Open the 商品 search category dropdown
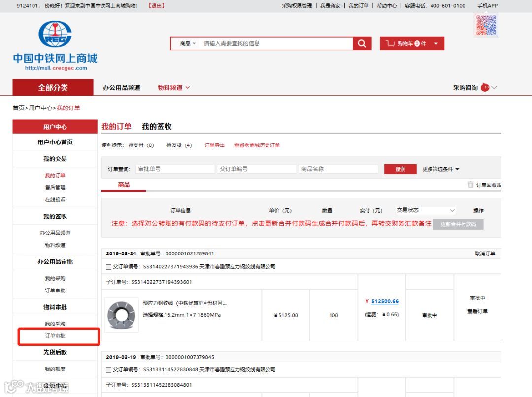Viewport: 532px width, 397px height. click(x=188, y=43)
